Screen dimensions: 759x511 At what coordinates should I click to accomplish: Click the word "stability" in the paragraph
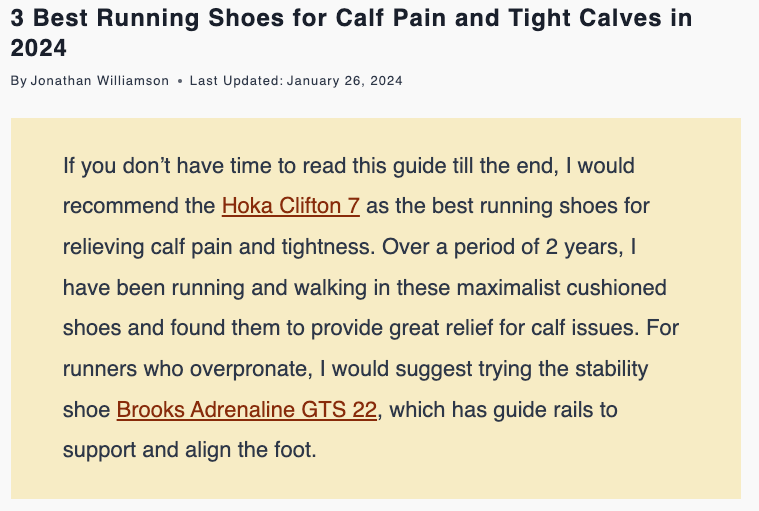(601, 368)
